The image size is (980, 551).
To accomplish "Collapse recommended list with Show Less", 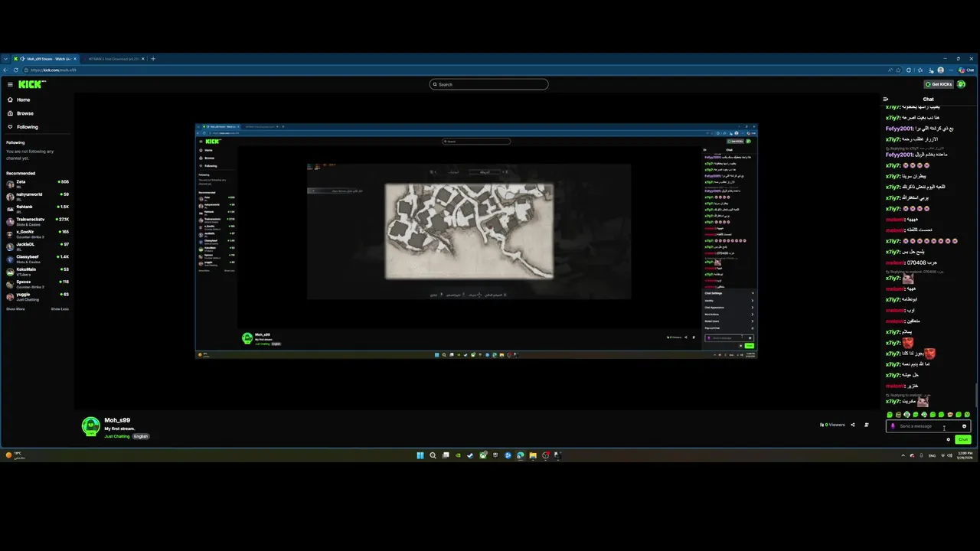I will [60, 309].
